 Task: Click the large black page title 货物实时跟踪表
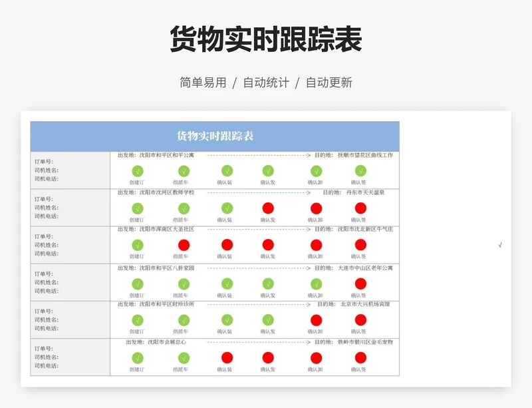[x=266, y=39]
